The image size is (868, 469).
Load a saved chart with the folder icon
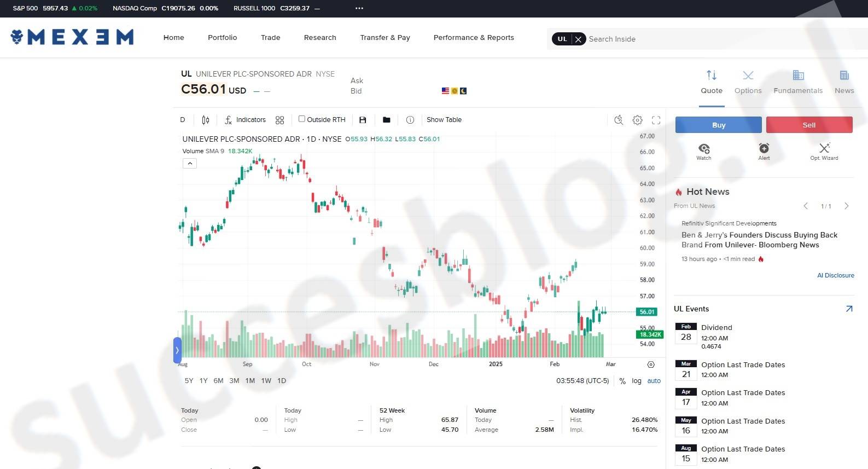[x=387, y=120]
